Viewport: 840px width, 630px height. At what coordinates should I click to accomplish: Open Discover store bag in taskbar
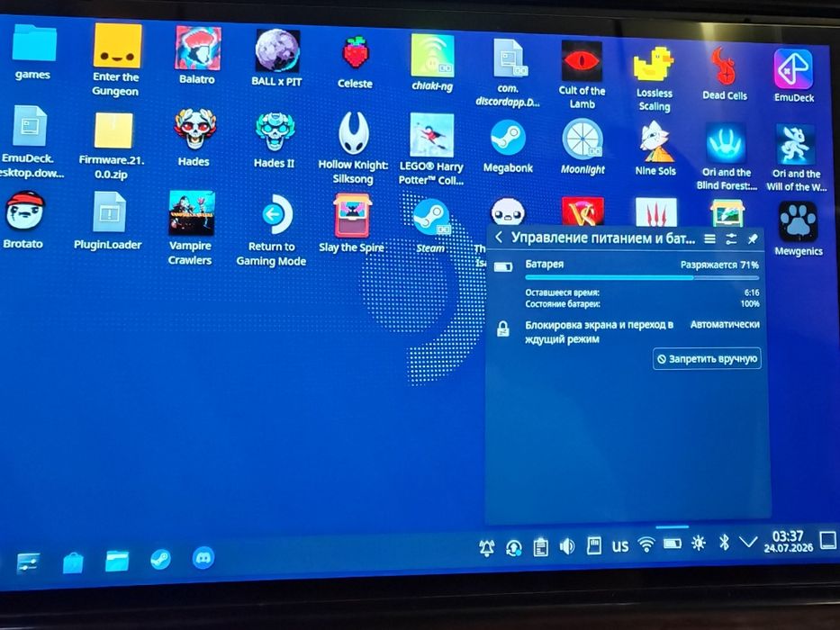tap(72, 562)
